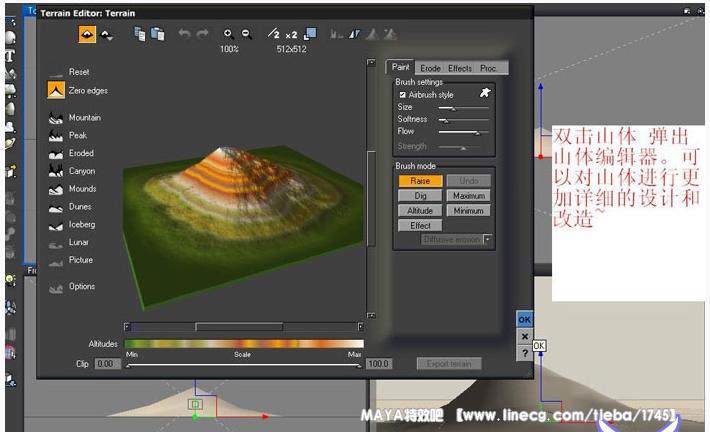The image size is (710, 432).
Task: Click the Zero edges terrain icon
Action: 57,91
